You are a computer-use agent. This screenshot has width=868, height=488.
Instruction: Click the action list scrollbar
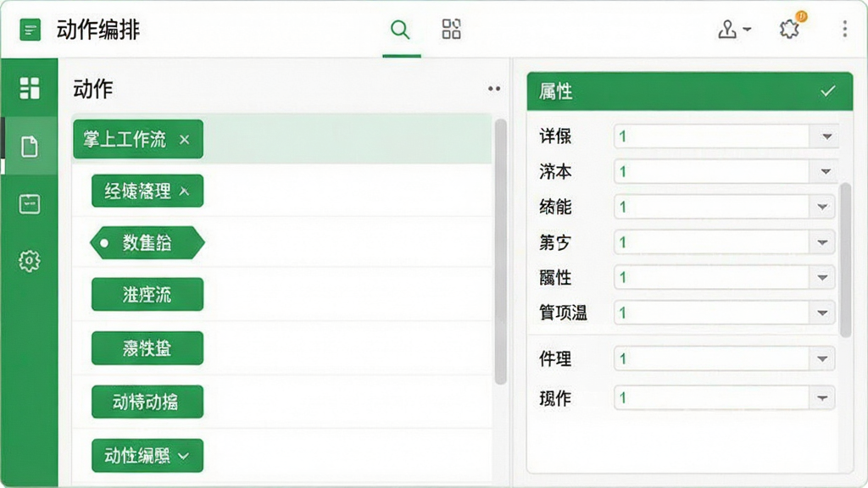click(x=500, y=252)
